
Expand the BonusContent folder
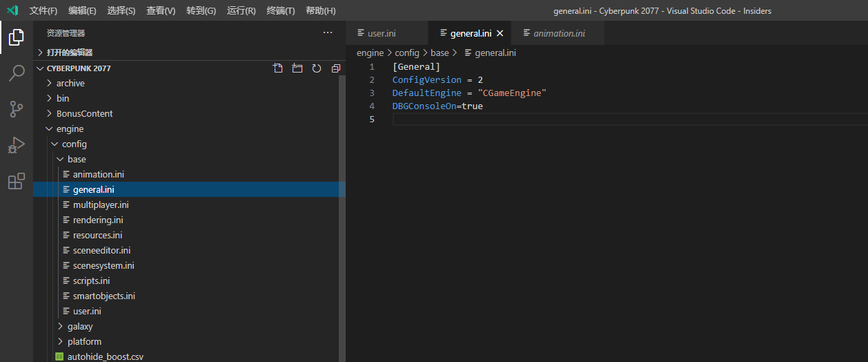pyautogui.click(x=84, y=114)
